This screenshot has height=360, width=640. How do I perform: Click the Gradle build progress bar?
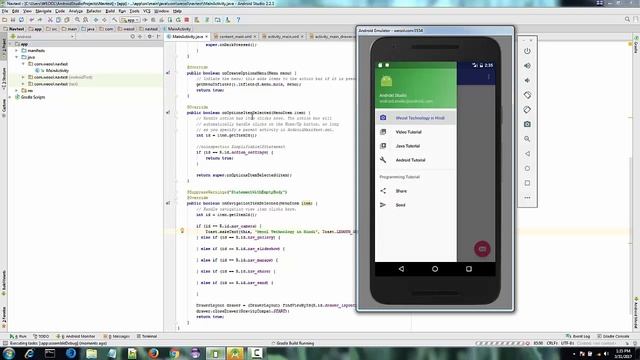[501, 343]
